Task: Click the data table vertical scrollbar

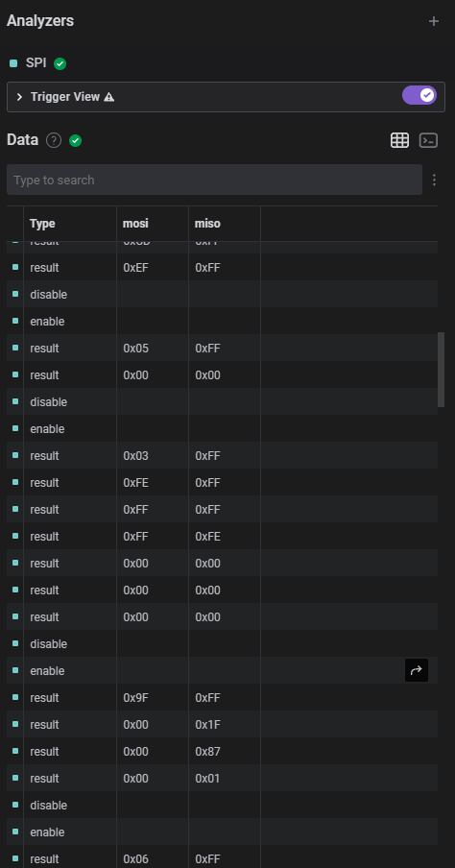Action: tap(442, 370)
